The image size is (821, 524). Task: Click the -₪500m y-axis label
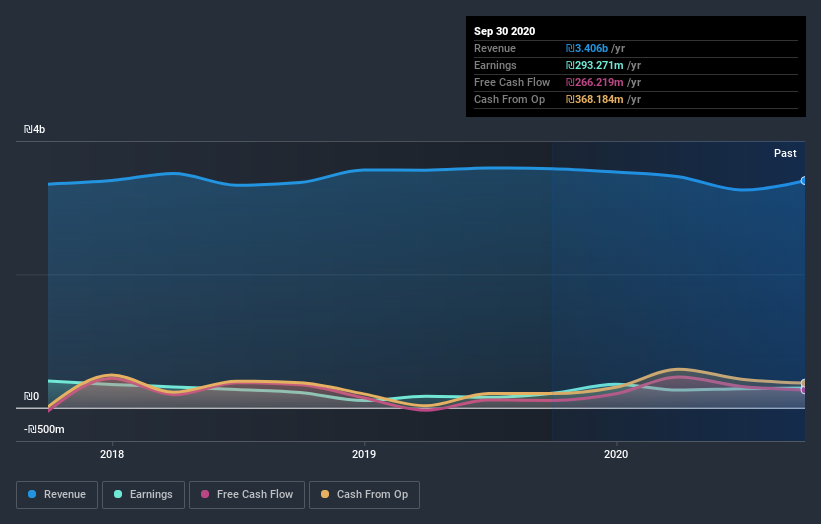[44, 429]
